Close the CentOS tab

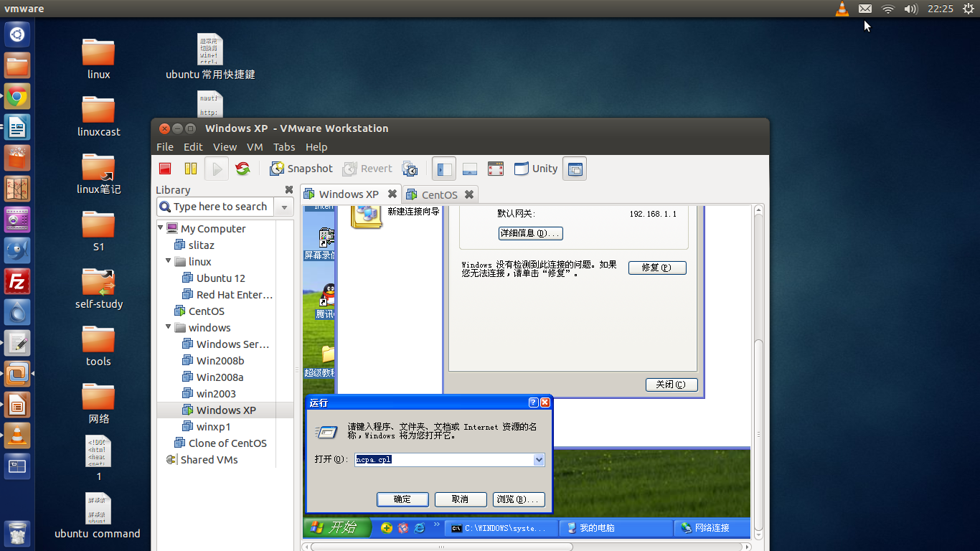click(469, 194)
